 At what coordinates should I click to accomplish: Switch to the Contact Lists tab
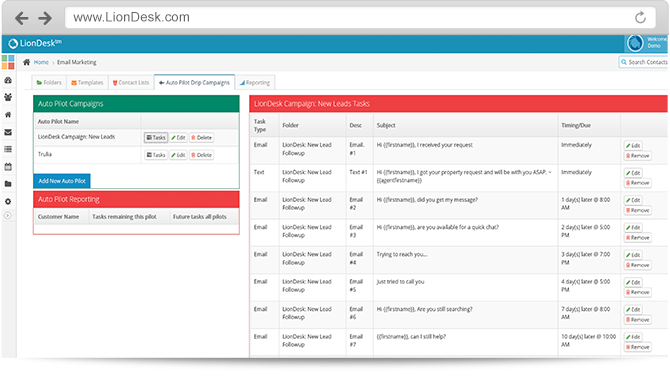tap(131, 82)
